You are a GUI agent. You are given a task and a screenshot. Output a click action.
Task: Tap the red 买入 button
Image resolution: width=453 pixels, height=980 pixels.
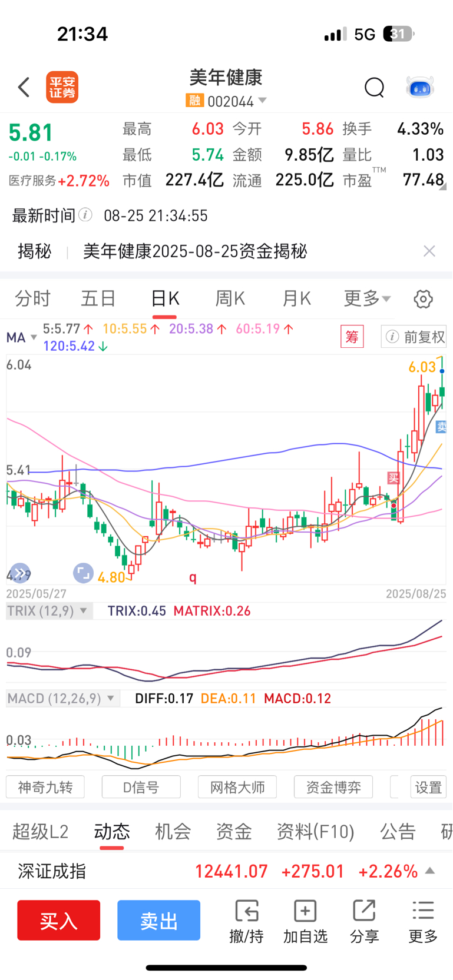[59, 920]
